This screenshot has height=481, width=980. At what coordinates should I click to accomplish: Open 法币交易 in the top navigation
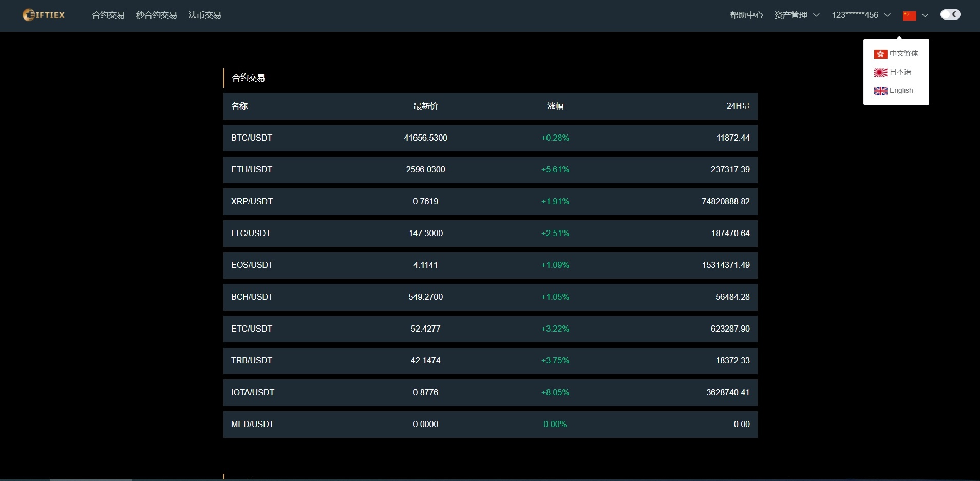coord(204,15)
